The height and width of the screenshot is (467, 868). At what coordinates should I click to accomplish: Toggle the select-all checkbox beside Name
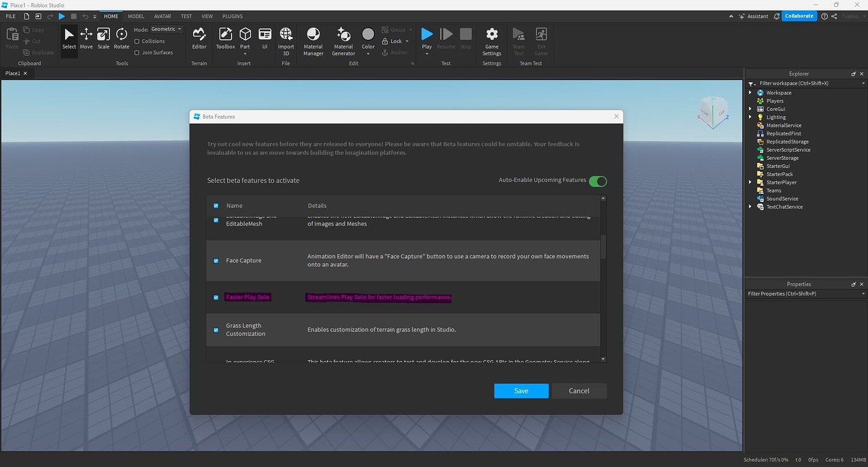pos(216,206)
